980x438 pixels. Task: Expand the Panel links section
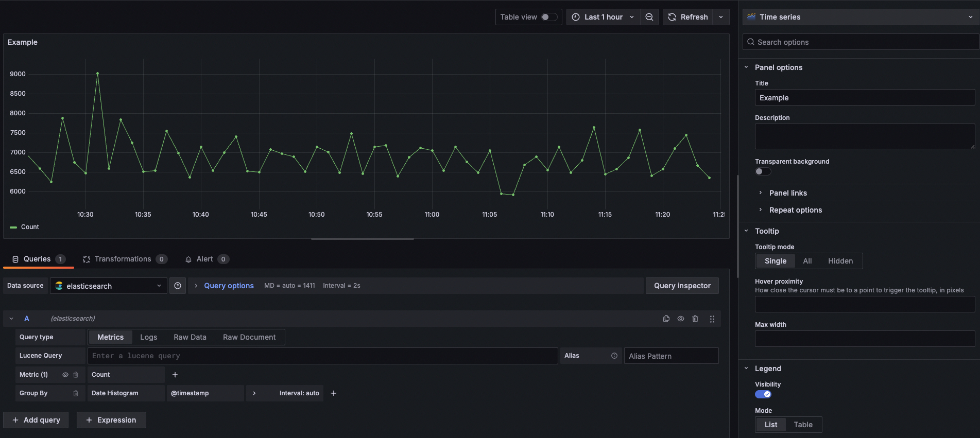coord(788,193)
